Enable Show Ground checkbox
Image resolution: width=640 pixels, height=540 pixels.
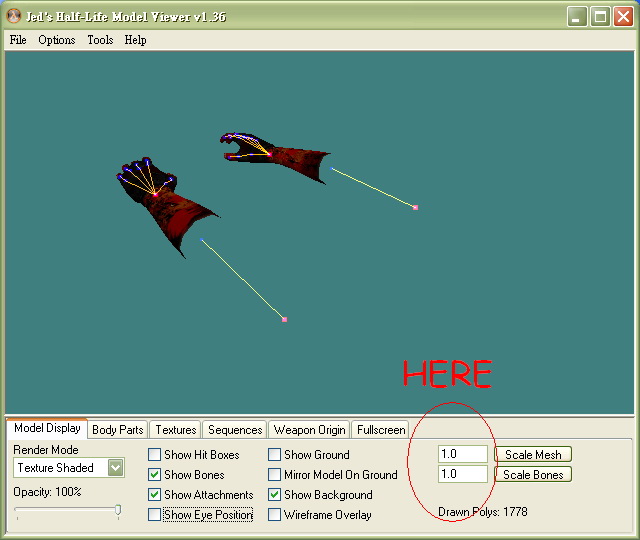pos(274,455)
